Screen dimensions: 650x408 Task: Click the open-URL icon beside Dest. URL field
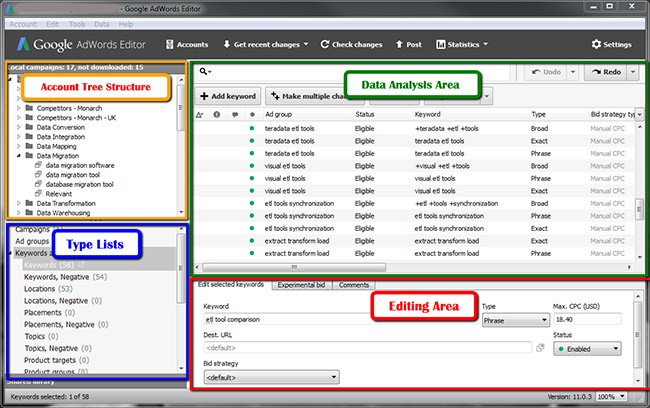540,348
